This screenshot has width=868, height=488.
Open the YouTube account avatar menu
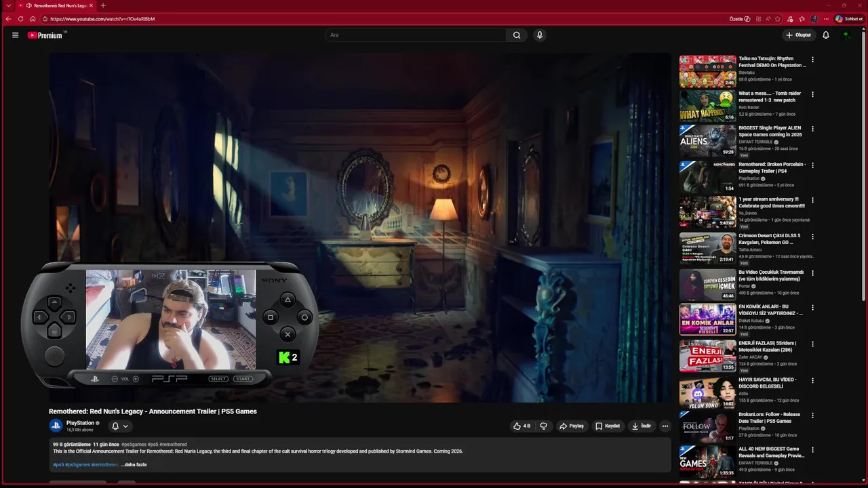tap(846, 35)
